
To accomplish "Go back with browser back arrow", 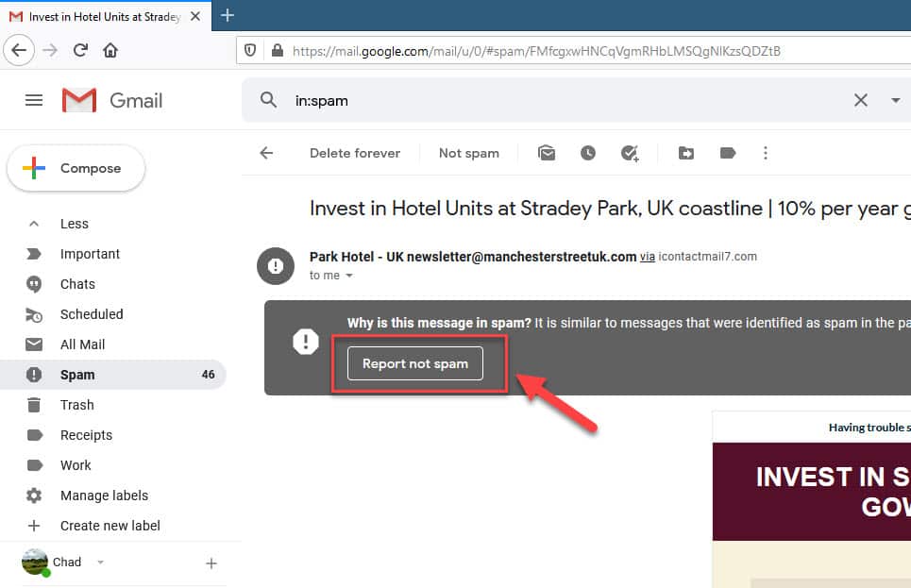I will 19,51.
